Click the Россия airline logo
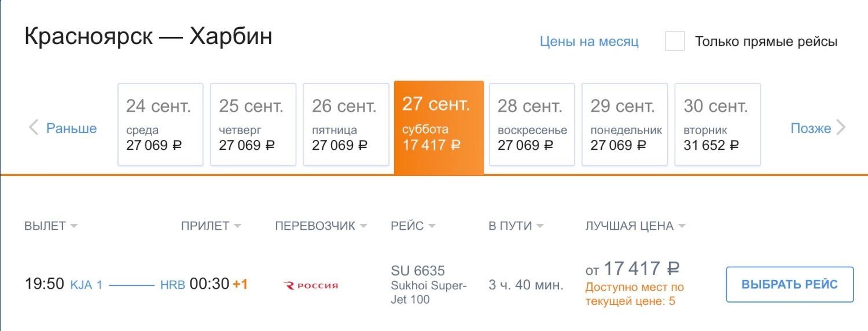Screen dimensions: 868x331 pyautogui.click(x=311, y=285)
